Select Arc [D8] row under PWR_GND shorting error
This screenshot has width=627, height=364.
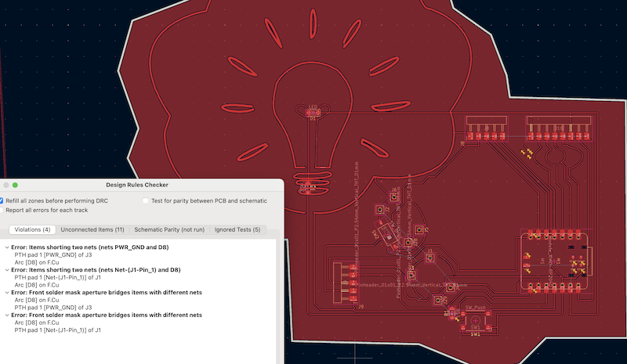pyautogui.click(x=37, y=262)
